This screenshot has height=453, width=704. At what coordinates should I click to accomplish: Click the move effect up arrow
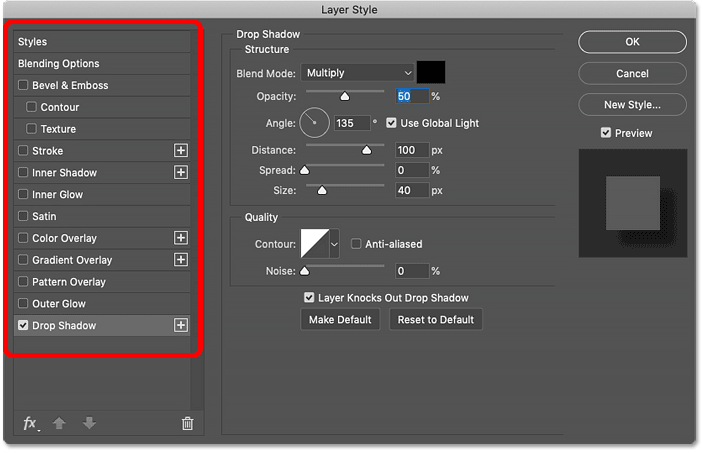(x=59, y=423)
